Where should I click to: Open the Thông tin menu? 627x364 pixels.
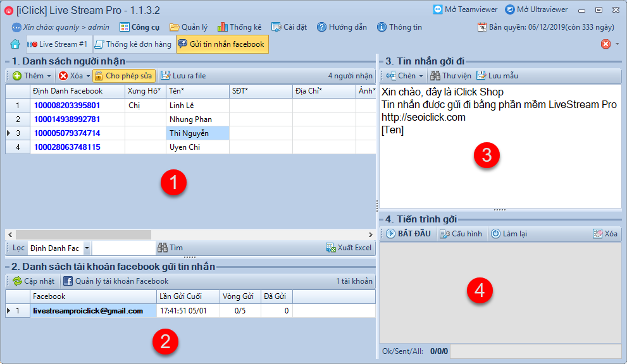tap(399, 27)
